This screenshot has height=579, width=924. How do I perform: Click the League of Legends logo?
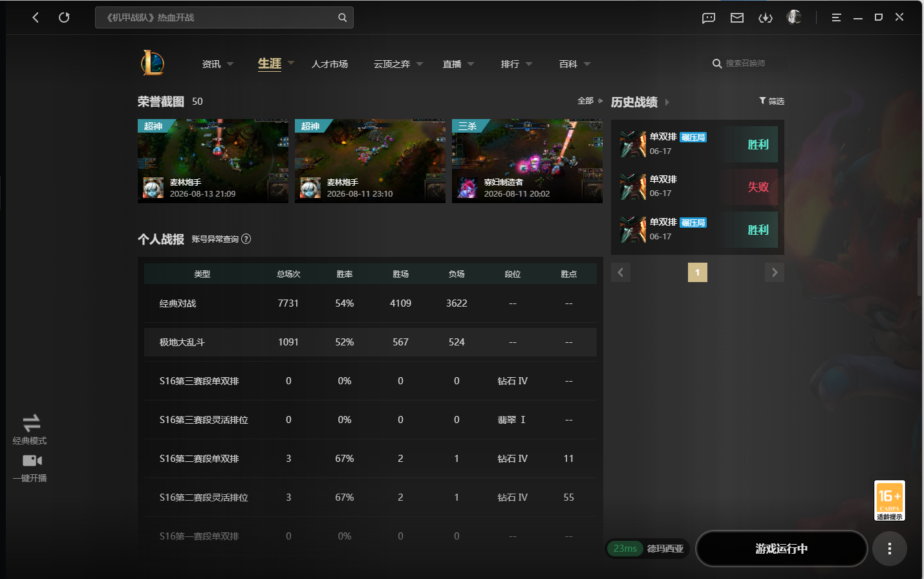[153, 63]
